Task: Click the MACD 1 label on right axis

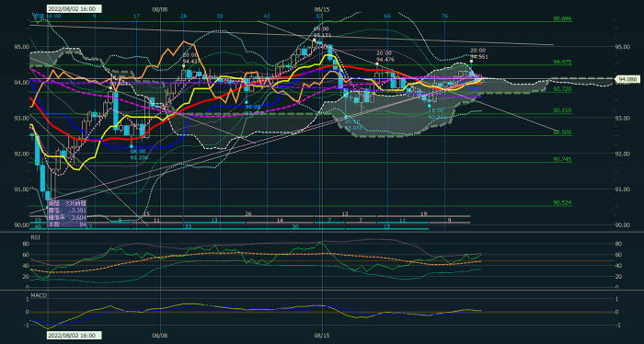Action: click(616, 299)
